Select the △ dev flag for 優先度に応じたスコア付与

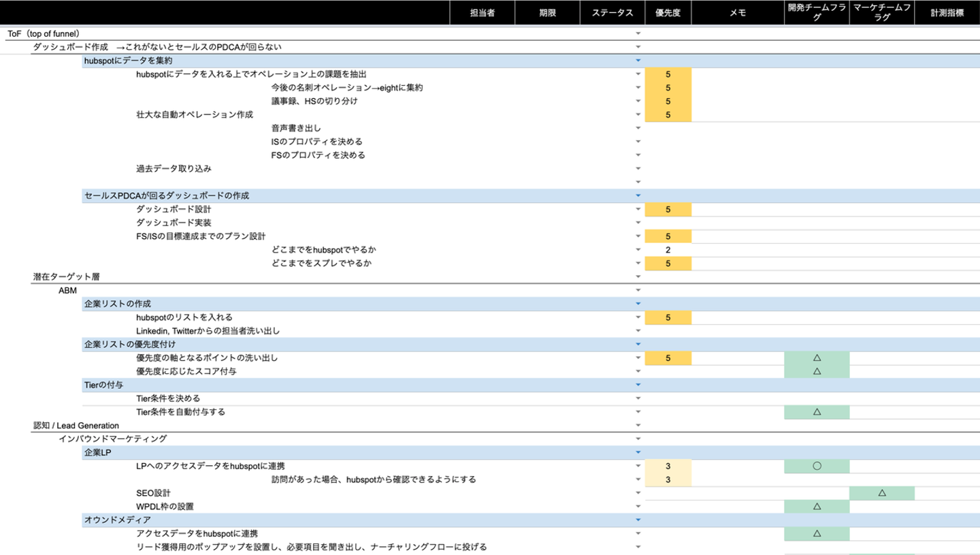tap(817, 371)
